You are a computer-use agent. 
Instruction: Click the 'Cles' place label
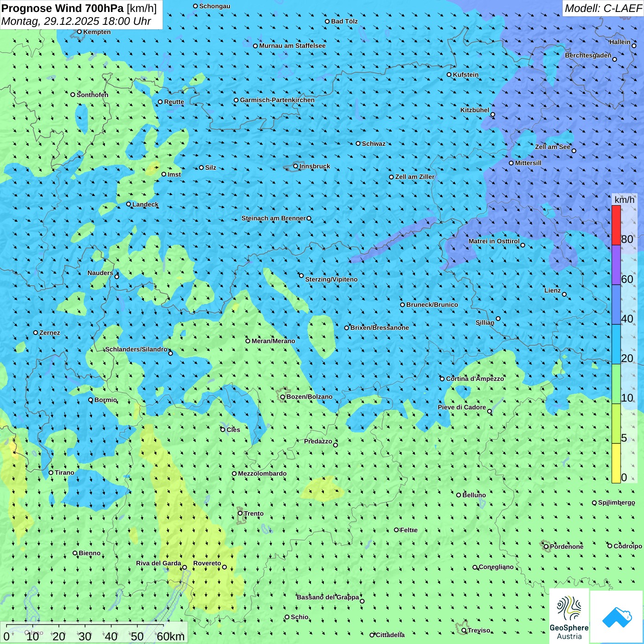[233, 430]
